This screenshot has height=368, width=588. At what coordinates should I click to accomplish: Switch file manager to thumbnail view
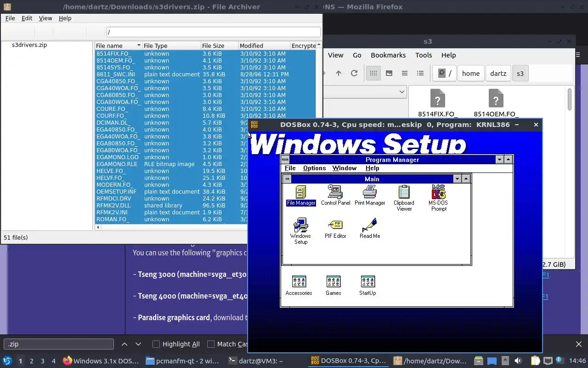tap(389, 73)
